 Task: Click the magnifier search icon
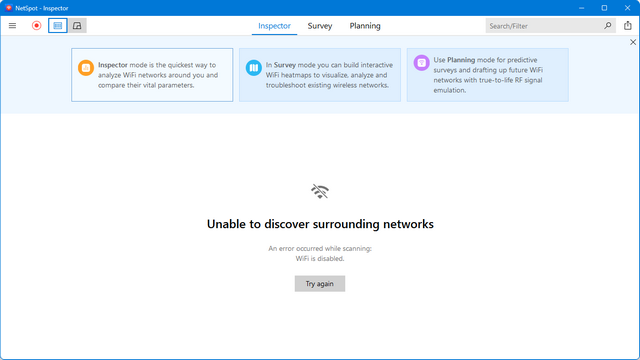point(607,26)
